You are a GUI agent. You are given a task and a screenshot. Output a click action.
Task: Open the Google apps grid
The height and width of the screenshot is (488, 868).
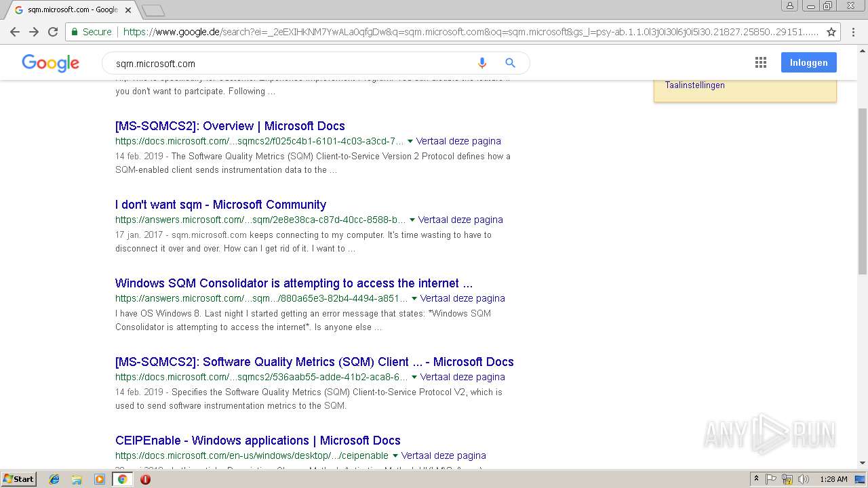click(x=761, y=62)
